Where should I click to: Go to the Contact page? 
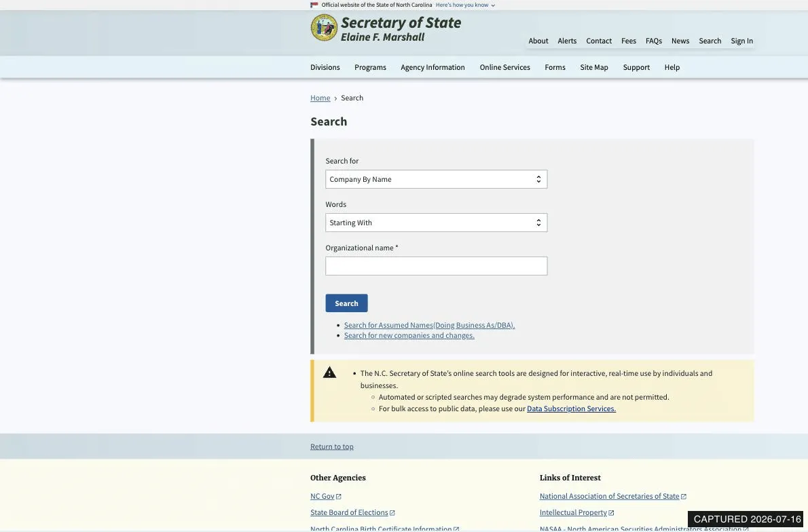pyautogui.click(x=599, y=41)
